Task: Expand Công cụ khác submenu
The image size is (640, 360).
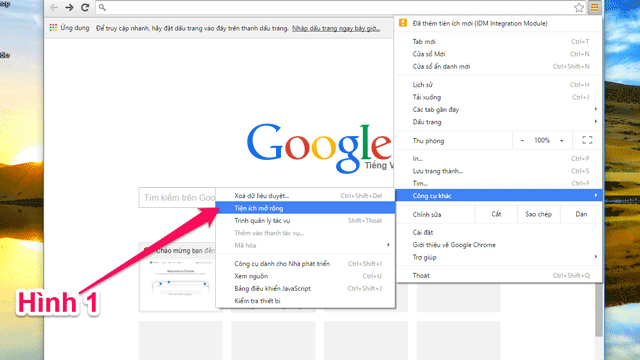Action: click(498, 196)
